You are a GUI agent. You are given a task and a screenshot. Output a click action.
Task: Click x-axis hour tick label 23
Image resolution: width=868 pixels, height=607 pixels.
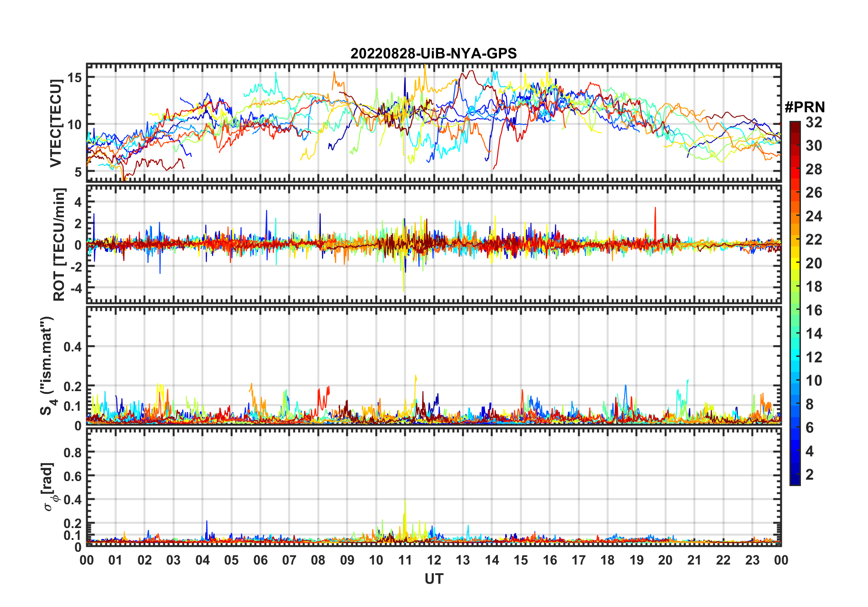click(752, 560)
